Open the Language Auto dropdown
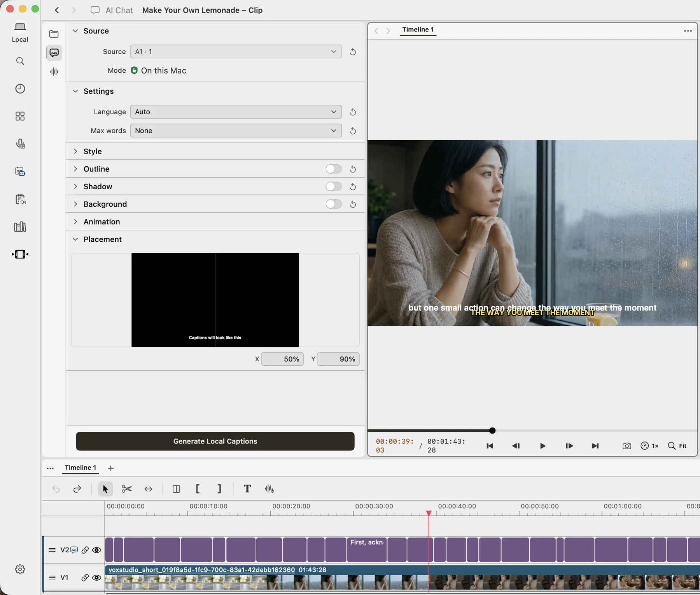This screenshot has height=595, width=700. click(x=236, y=112)
